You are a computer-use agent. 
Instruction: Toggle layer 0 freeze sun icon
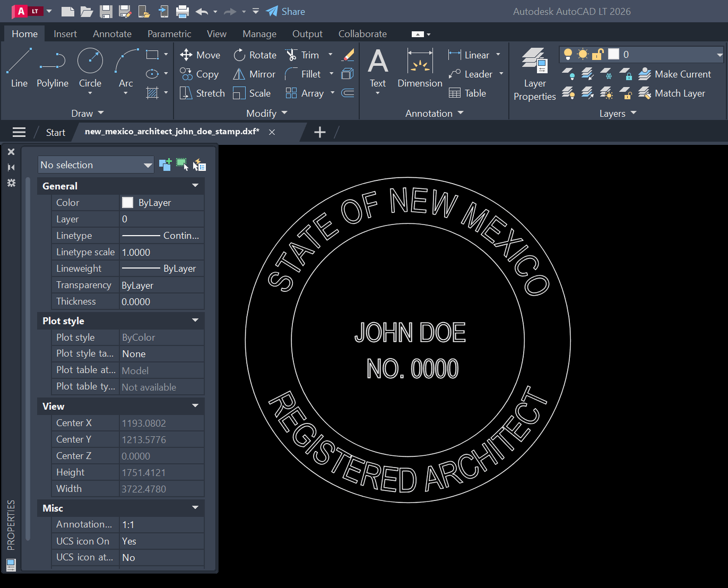click(583, 54)
